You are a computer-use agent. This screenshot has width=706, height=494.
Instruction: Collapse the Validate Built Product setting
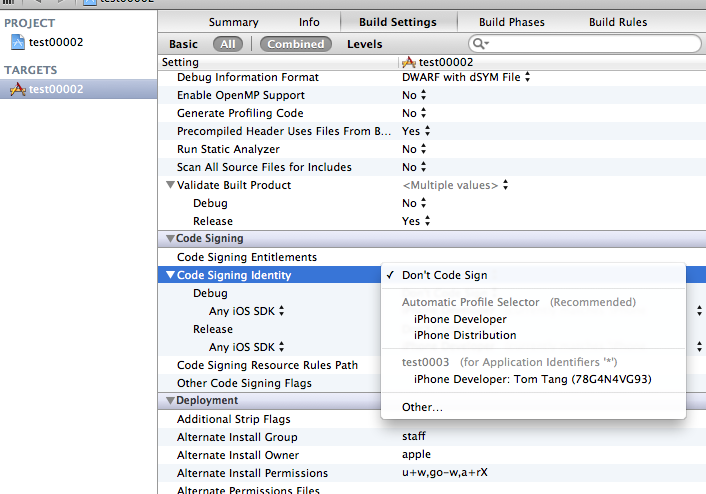170,185
